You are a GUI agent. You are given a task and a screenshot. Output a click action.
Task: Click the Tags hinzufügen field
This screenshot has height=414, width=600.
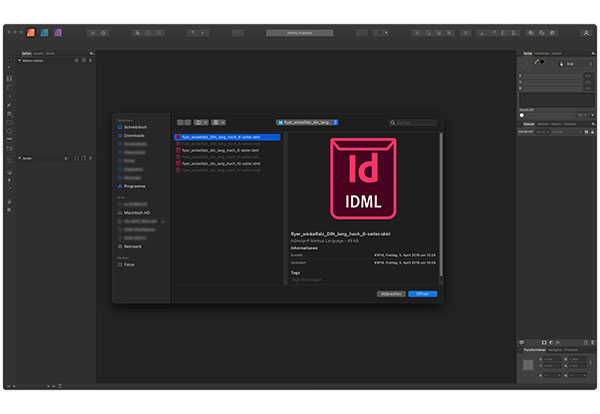[308, 280]
